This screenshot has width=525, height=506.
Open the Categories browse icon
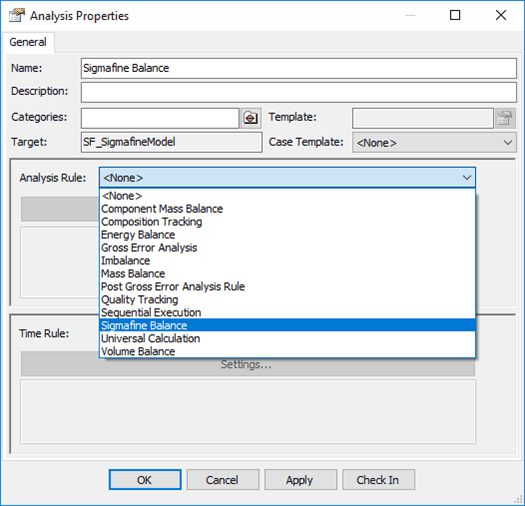(251, 118)
